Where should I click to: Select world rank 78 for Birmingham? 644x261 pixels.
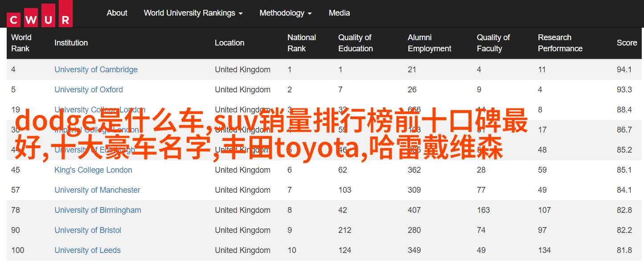(16, 210)
